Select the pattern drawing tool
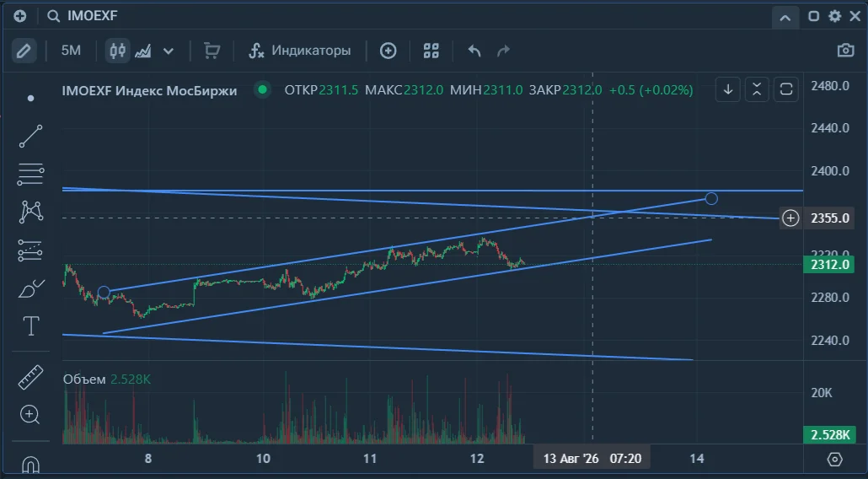This screenshot has width=868, height=479. click(31, 212)
